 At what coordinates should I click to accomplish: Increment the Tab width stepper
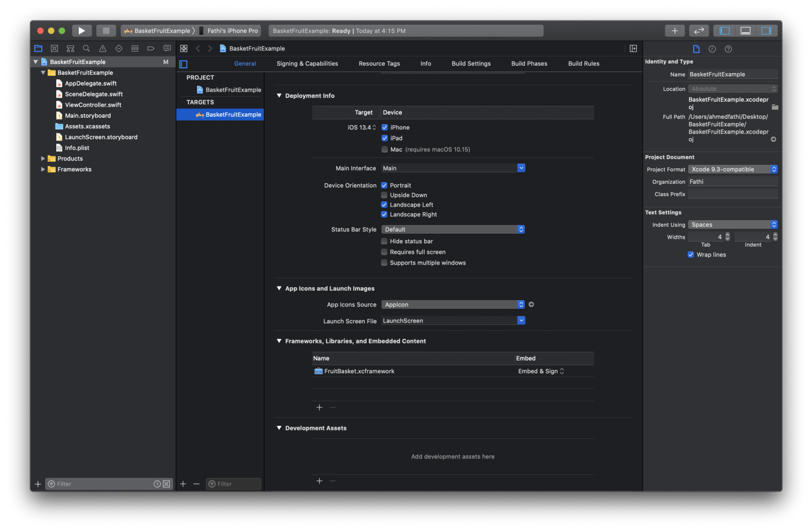coord(727,234)
